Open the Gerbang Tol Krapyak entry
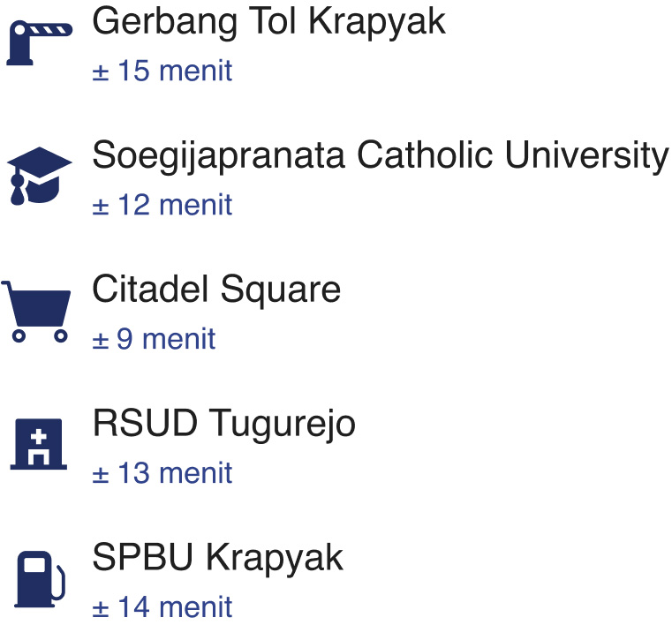672x625 pixels. 268,22
